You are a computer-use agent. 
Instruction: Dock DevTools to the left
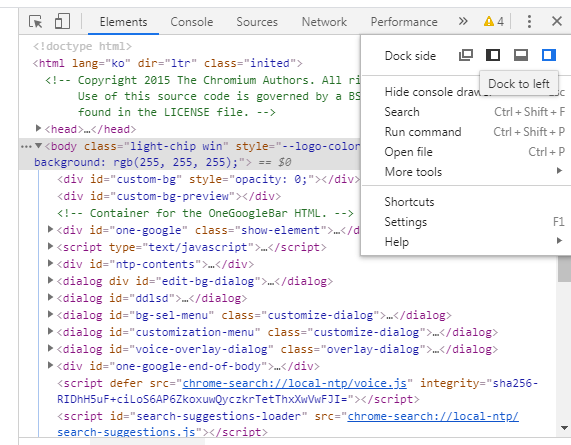[493, 55]
